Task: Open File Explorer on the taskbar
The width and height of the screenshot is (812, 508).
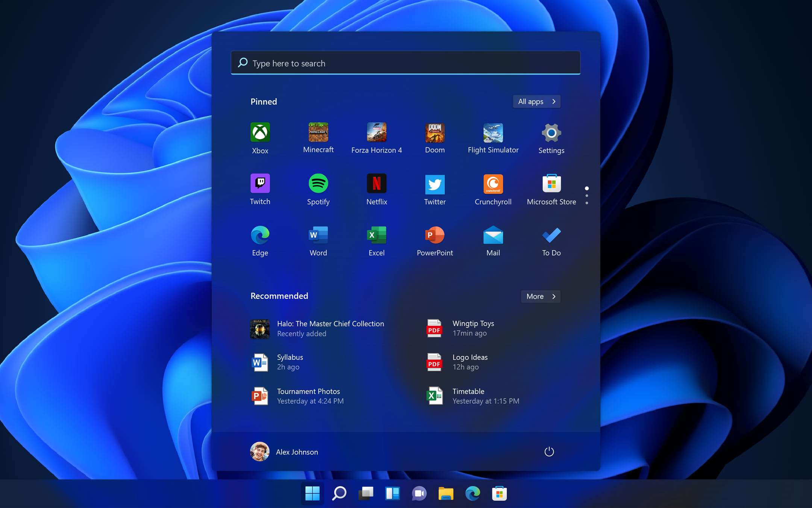Action: (445, 493)
